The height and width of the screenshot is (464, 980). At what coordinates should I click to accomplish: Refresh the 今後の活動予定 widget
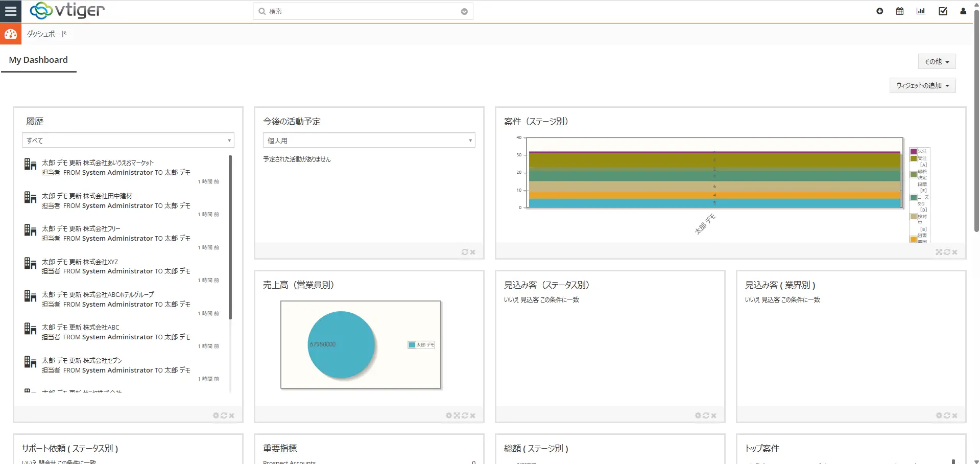pyautogui.click(x=465, y=252)
